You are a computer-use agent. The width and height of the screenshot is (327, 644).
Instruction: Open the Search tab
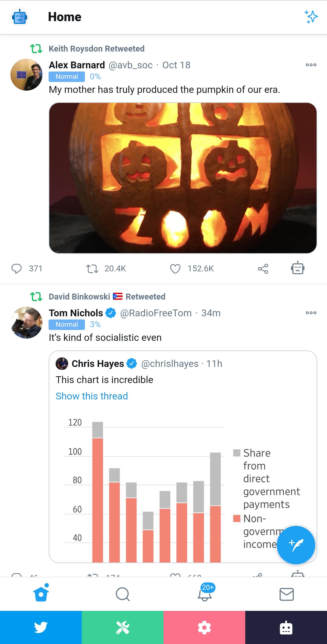tap(122, 594)
